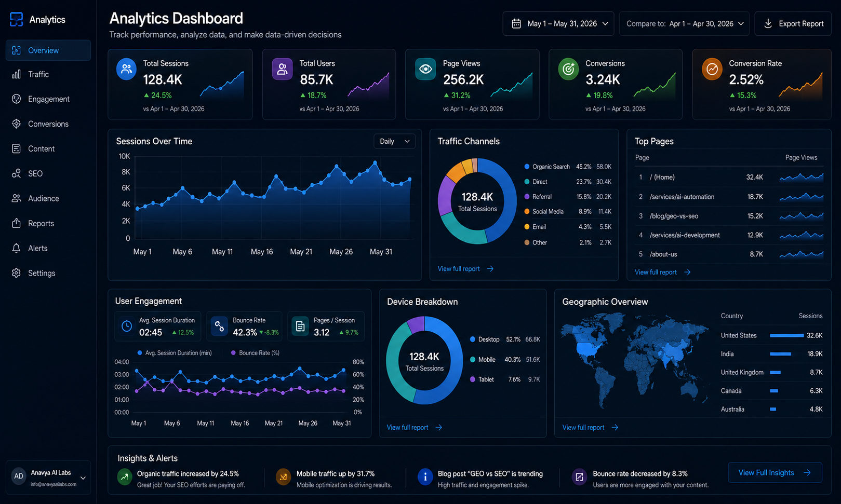The width and height of the screenshot is (841, 504).
Task: Click the Total Users person icon
Action: coord(282,69)
